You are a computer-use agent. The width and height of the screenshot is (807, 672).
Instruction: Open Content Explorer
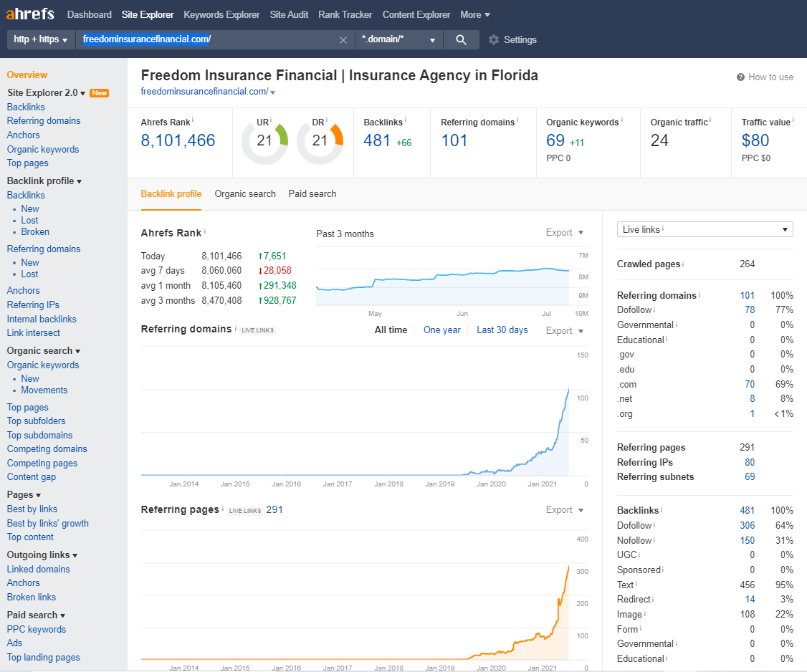tap(416, 15)
